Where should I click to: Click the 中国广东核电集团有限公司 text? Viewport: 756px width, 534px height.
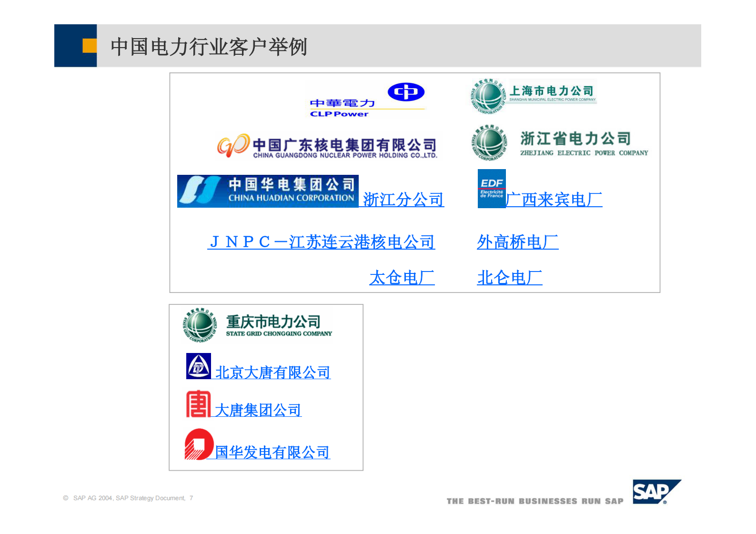click(x=344, y=145)
